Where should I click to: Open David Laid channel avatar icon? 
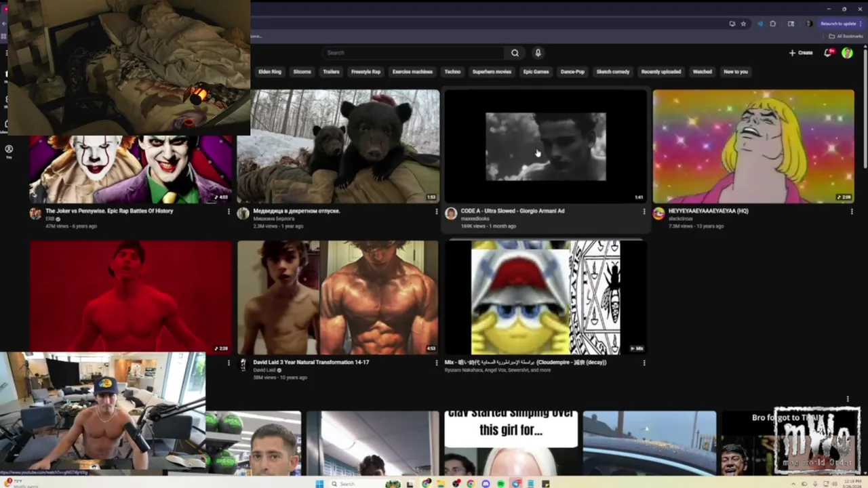pyautogui.click(x=243, y=365)
